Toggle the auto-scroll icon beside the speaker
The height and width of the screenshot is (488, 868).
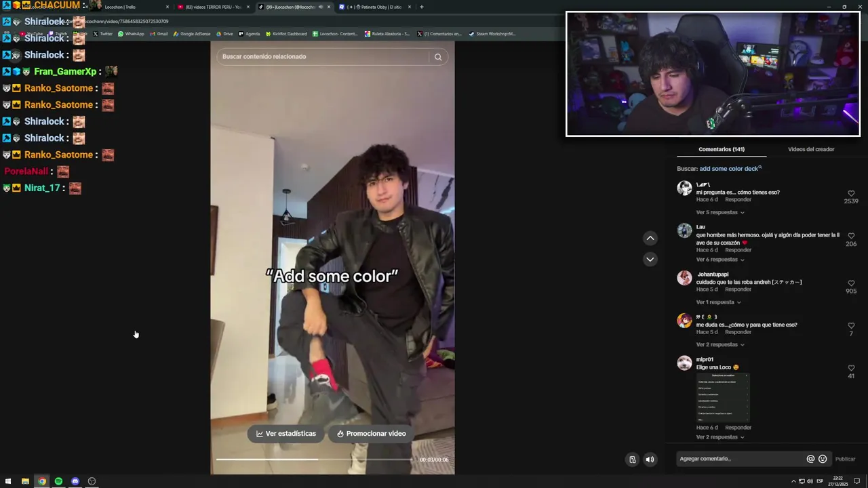[x=632, y=460]
